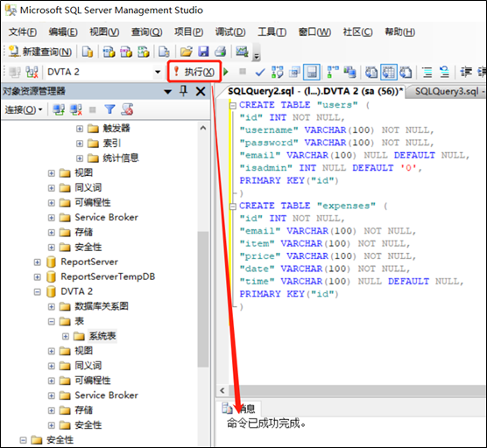Click the 新建查询(N) new query button
This screenshot has width=487, height=448.
(40, 52)
